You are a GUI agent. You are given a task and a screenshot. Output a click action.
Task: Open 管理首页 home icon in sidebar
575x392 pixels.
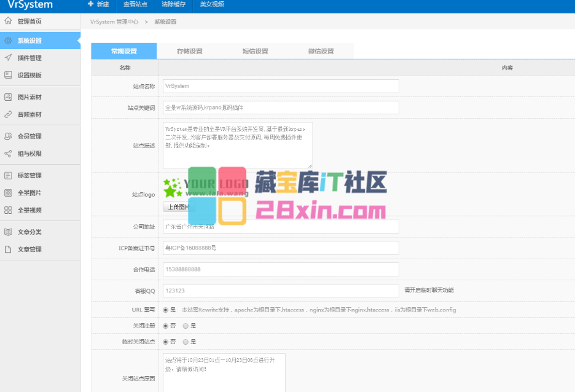pos(8,22)
